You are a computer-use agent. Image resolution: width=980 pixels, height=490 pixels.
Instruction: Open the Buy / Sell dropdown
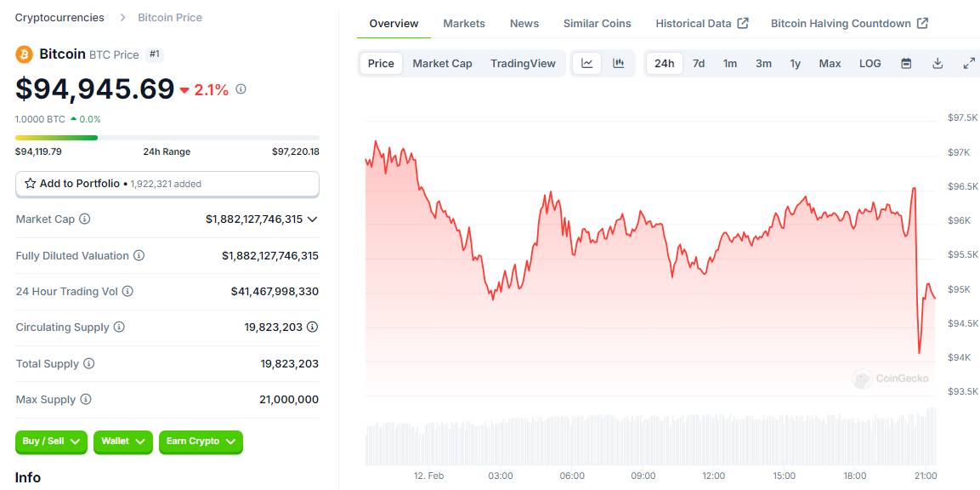coord(51,442)
